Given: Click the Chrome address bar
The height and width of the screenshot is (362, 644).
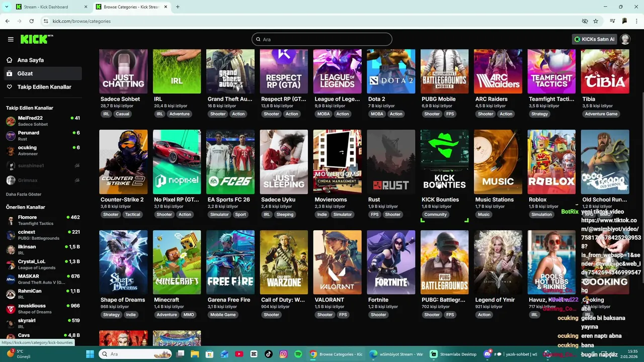Looking at the screenshot, I should tap(312, 21).
